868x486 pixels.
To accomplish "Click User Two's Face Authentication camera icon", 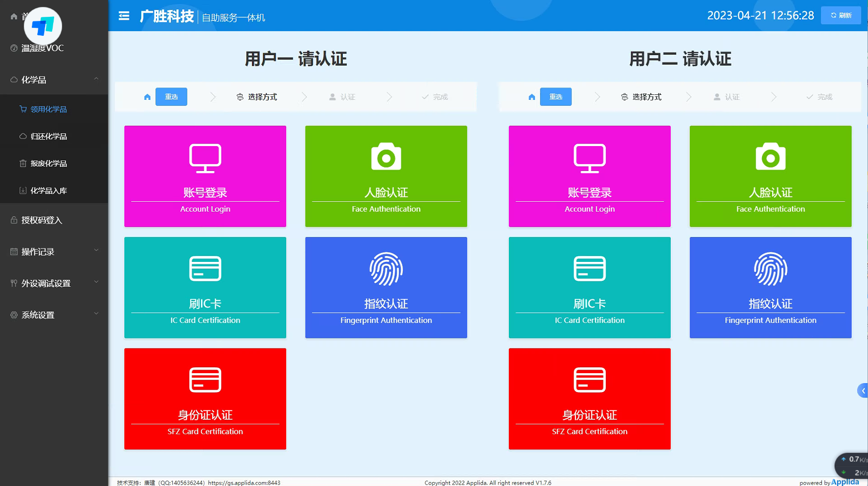I will coord(770,158).
